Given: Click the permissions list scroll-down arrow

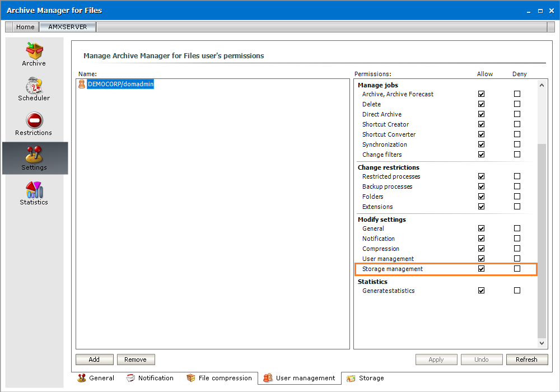Looking at the screenshot, I should pos(542,343).
